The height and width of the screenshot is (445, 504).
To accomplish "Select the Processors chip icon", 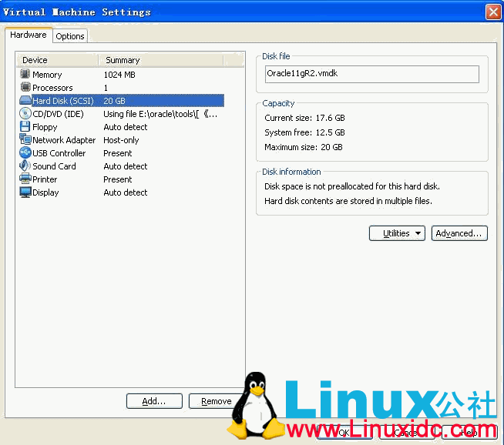I will [x=25, y=88].
